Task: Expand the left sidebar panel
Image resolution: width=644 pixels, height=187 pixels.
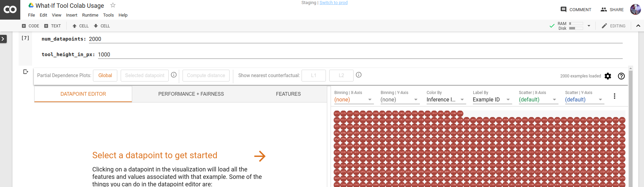Action: (x=3, y=39)
